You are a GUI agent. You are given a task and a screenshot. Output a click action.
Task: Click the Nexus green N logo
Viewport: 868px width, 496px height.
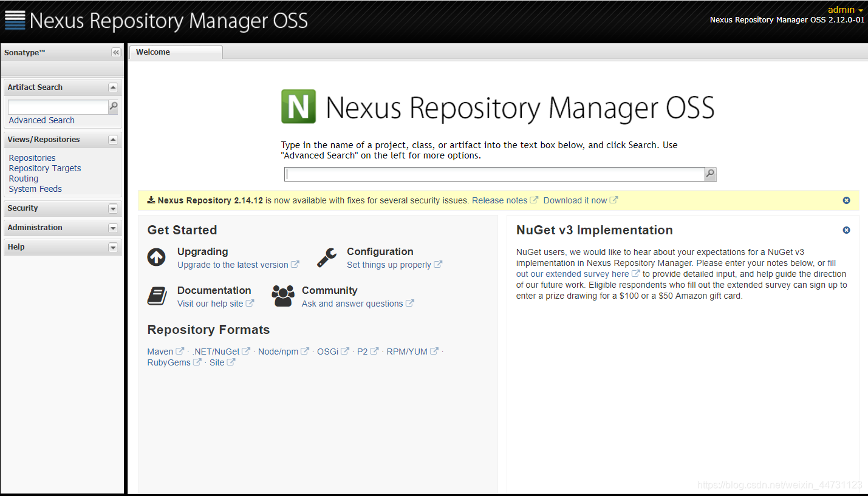298,106
